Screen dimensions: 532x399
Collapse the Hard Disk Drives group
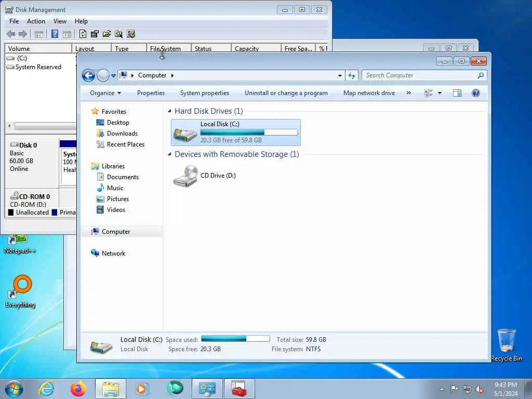tap(170, 111)
